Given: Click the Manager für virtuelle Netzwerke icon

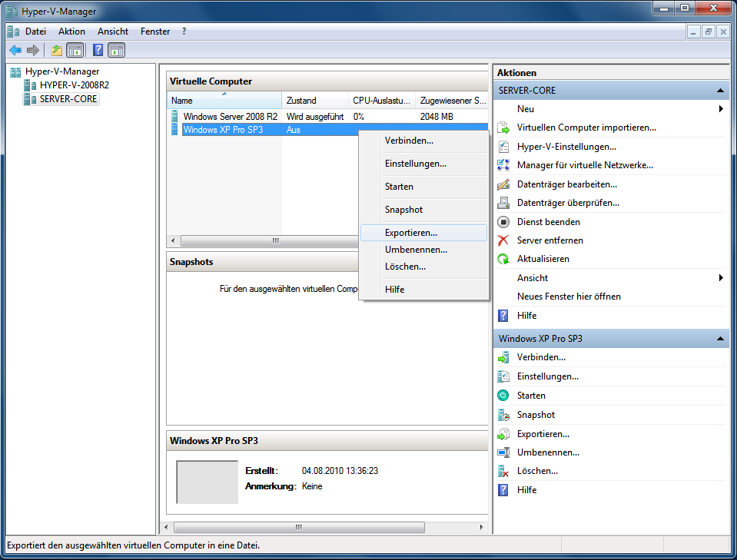Looking at the screenshot, I should [503, 165].
